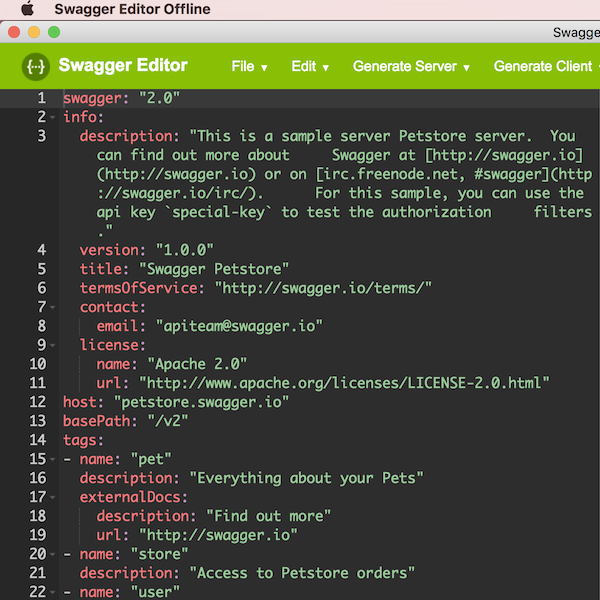This screenshot has height=600, width=600.
Task: Collapse externalDocs fold at line 17
Action: pyautogui.click(x=52, y=497)
